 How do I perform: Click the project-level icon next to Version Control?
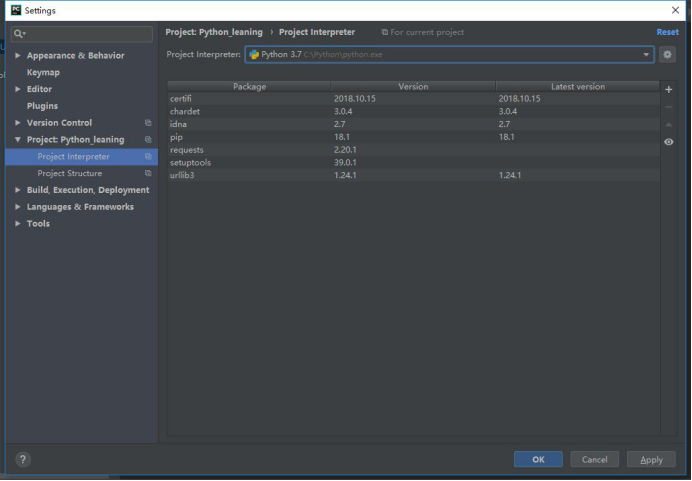[148, 123]
